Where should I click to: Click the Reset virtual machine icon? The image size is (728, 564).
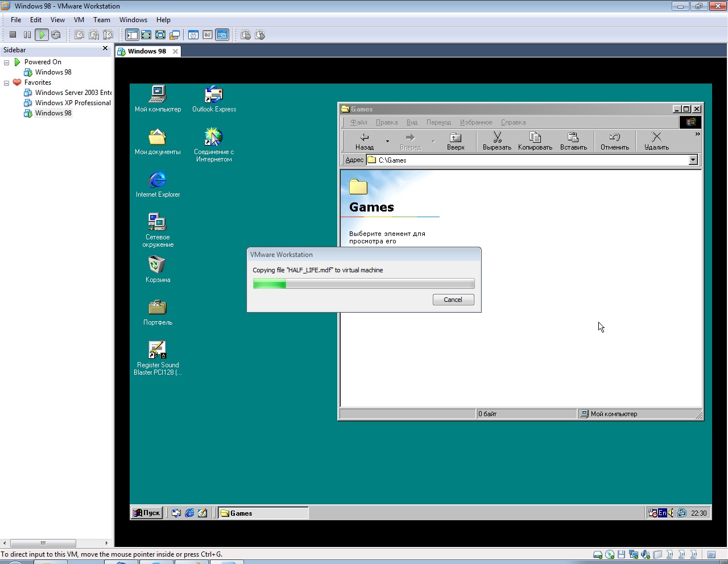[56, 35]
